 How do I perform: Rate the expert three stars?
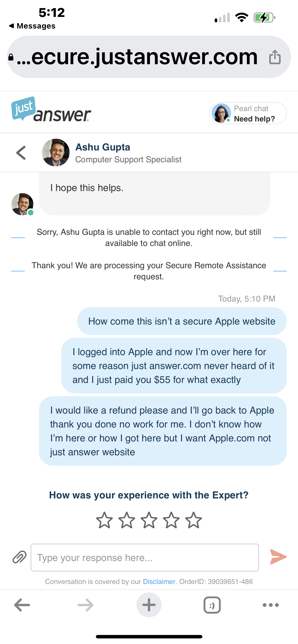pos(149,520)
